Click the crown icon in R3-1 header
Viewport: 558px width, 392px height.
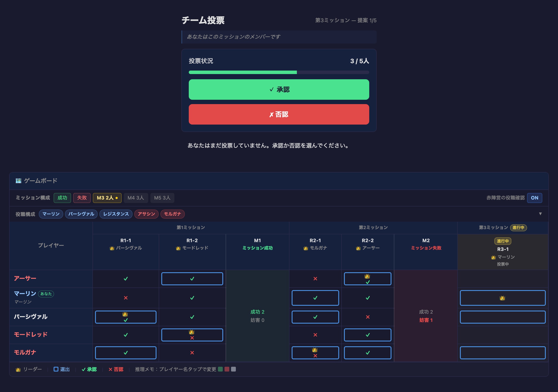pos(493,257)
